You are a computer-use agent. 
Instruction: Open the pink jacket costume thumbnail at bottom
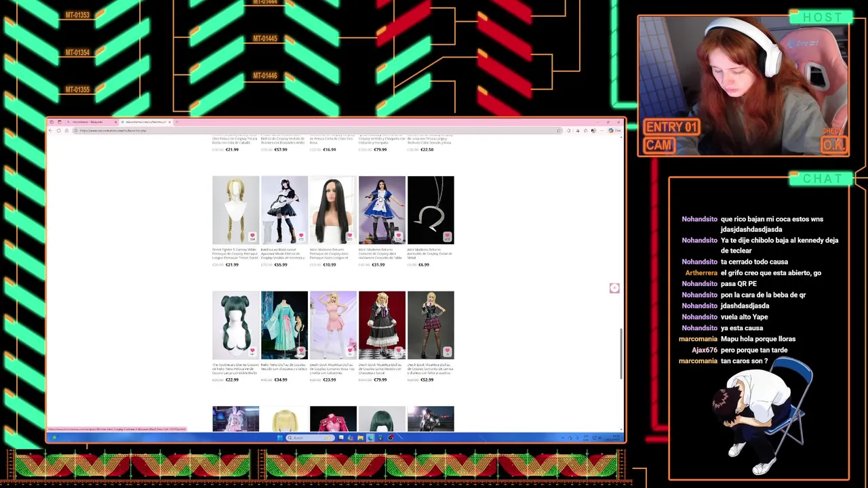pos(333,419)
